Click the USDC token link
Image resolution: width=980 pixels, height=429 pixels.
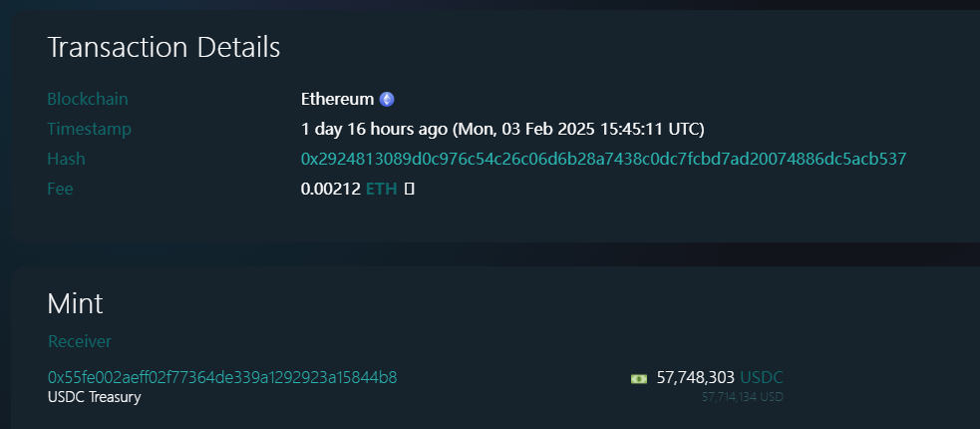click(762, 378)
